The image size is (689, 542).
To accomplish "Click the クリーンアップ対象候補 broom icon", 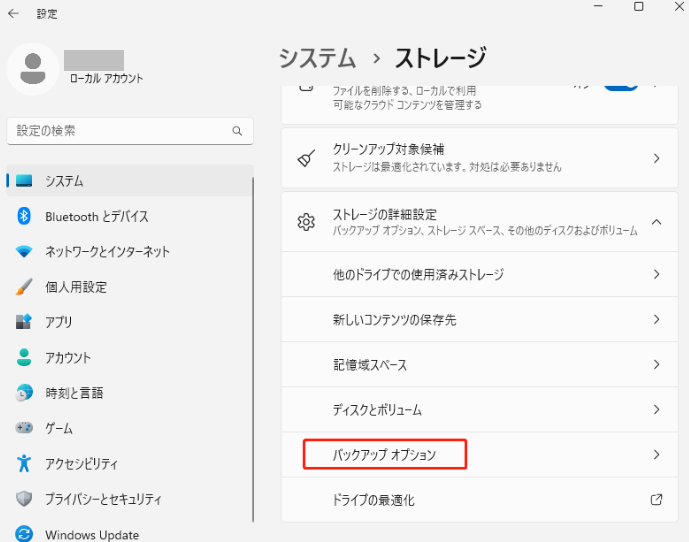I will pyautogui.click(x=307, y=158).
